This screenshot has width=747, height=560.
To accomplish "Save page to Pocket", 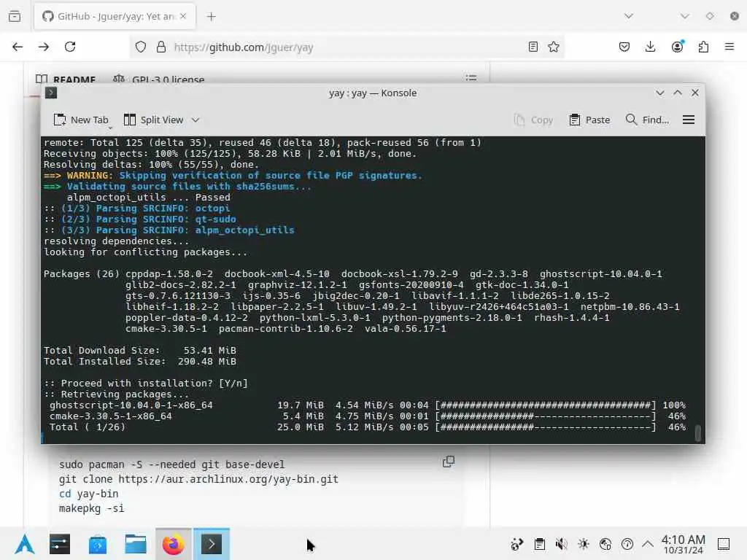I will point(624,47).
